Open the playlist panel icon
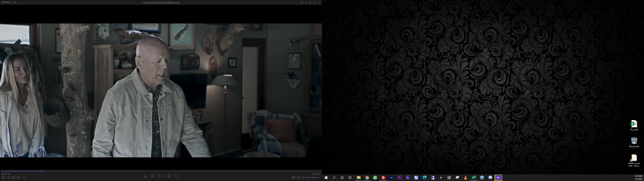 click(3, 177)
